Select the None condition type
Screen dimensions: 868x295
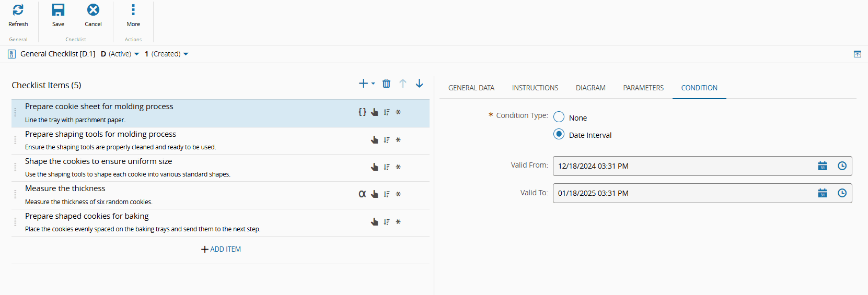click(559, 117)
